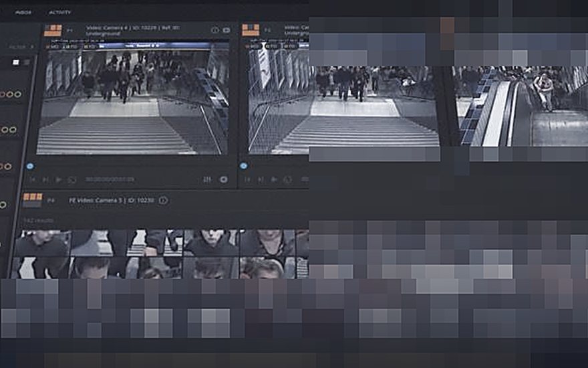
Task: Play the second camera video
Action: click(x=274, y=180)
